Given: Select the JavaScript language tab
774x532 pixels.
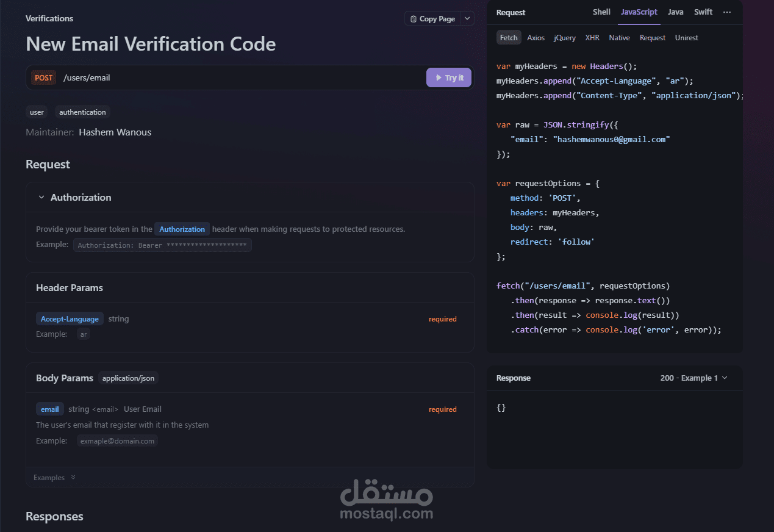Looking at the screenshot, I should pyautogui.click(x=639, y=12).
